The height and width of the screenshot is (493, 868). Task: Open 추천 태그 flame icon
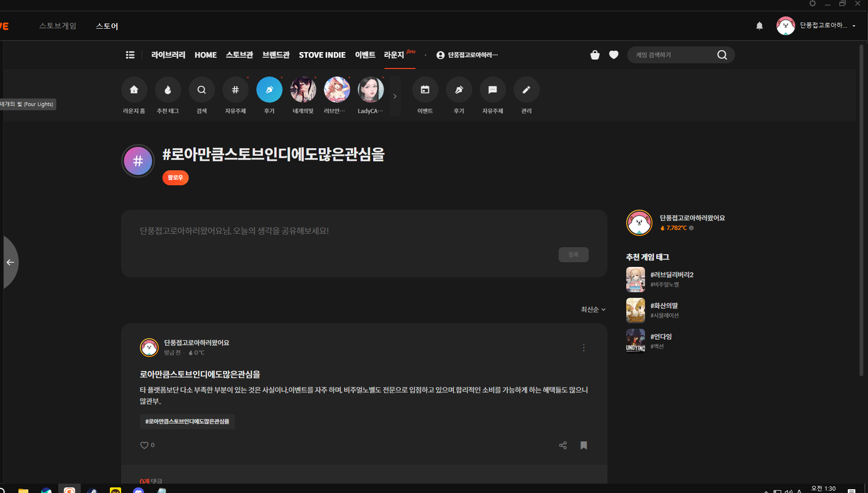[168, 90]
